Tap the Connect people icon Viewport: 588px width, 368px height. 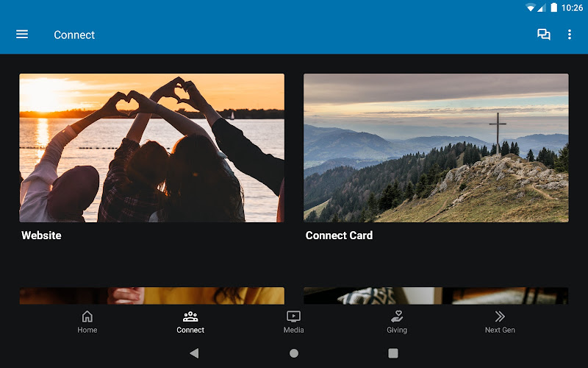pos(190,316)
